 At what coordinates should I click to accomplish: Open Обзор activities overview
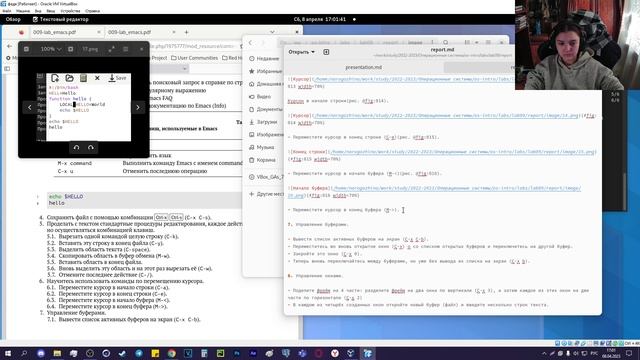(13, 19)
